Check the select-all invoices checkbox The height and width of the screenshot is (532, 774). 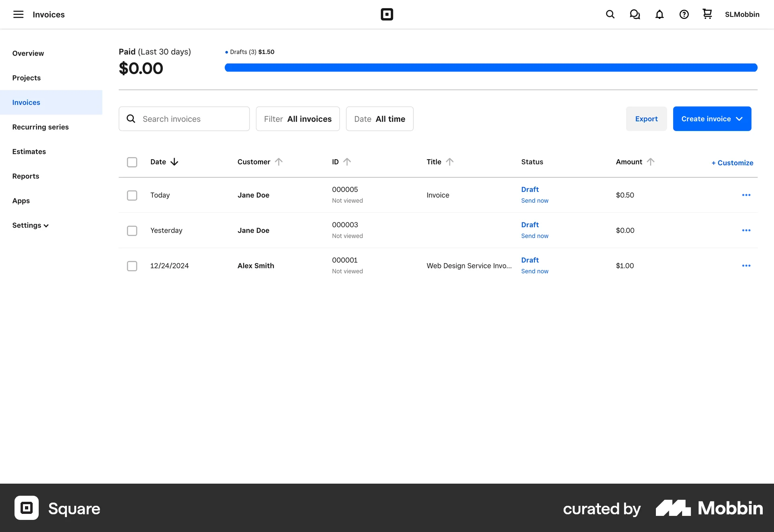pos(132,162)
